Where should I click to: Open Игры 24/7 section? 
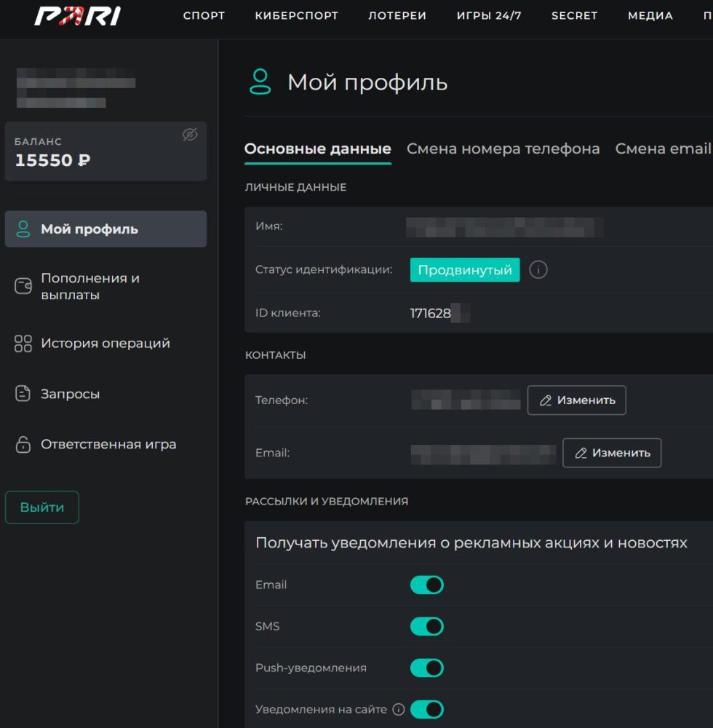click(x=489, y=16)
